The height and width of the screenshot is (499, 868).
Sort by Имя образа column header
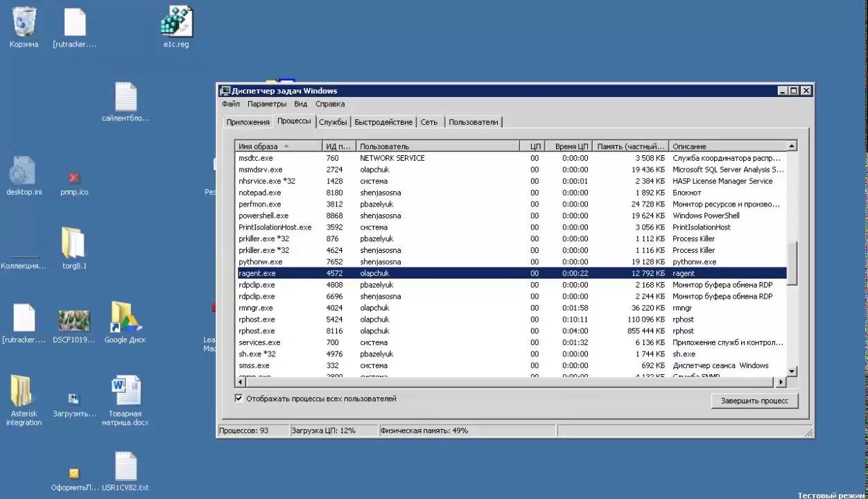tap(279, 146)
